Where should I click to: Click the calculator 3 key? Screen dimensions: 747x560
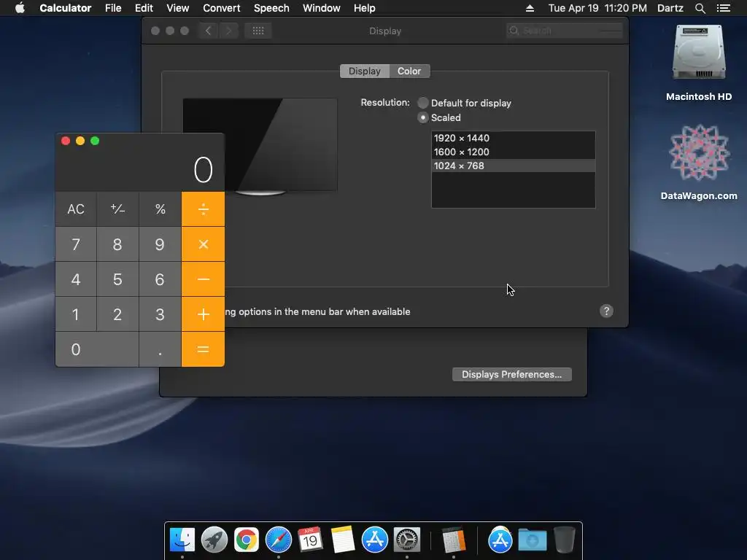(160, 314)
